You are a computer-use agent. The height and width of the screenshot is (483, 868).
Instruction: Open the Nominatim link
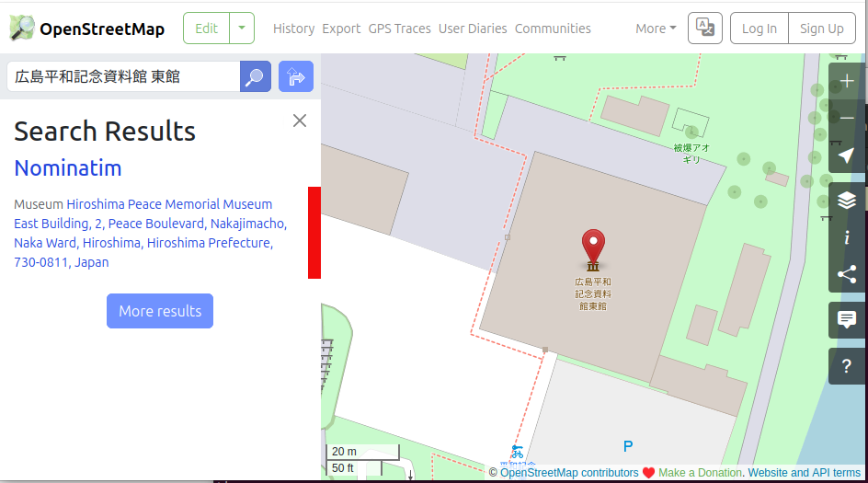click(x=67, y=167)
